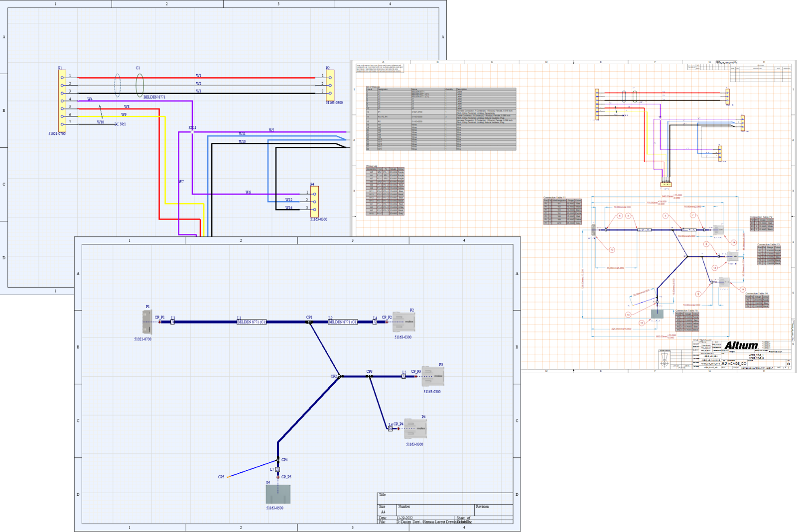
Task: Click callout balloon 16 near P5 connector
Action: [x=642, y=323]
